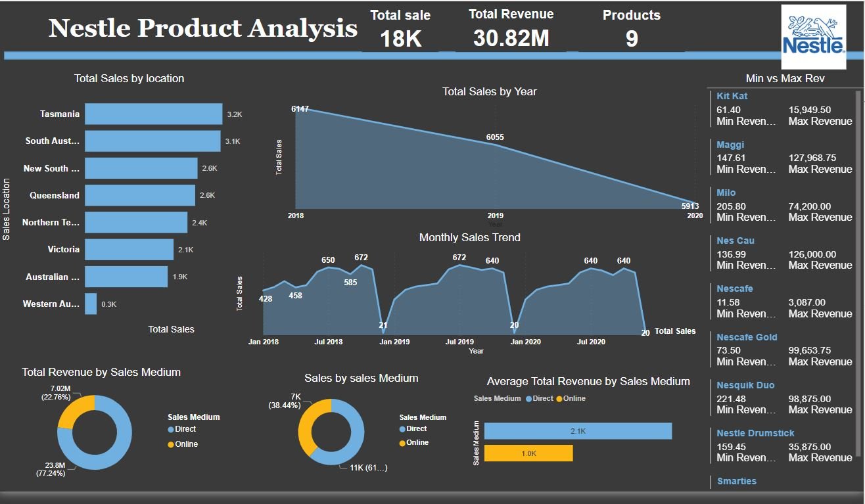The image size is (865, 504).
Task: Select the Western Australia 0.3K bar
Action: coord(91,304)
